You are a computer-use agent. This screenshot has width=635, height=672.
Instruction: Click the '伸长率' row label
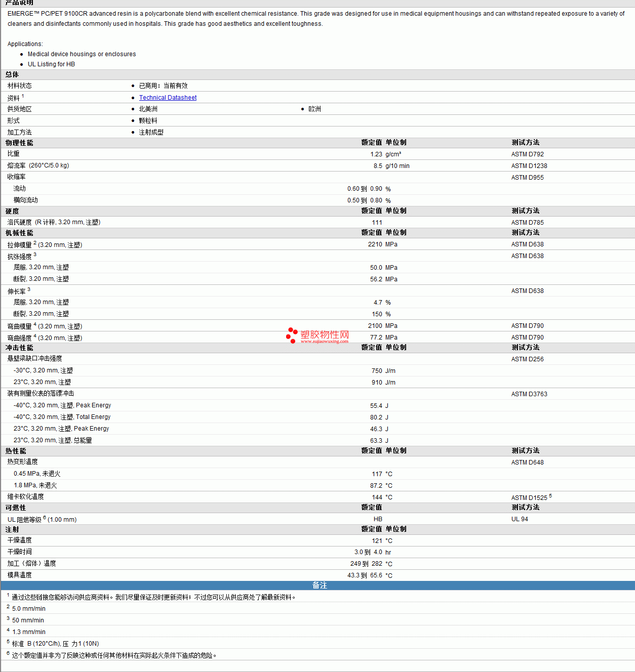click(x=16, y=291)
